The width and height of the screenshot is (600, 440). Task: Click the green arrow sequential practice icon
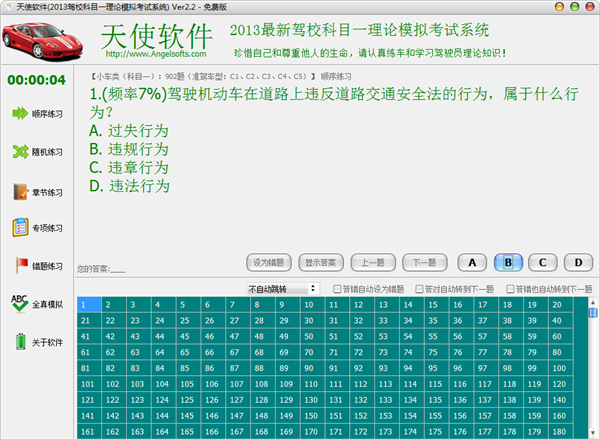pos(20,113)
